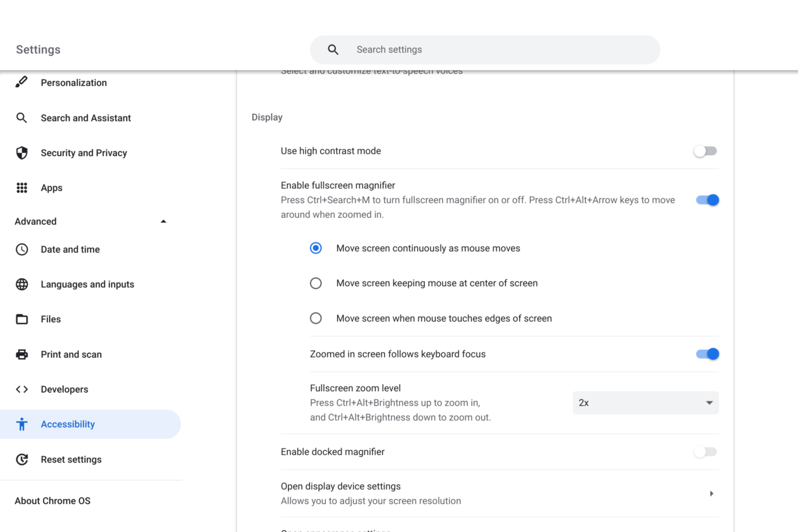This screenshot has width=798, height=532.
Task: Go to About Chrome OS page
Action: click(53, 501)
